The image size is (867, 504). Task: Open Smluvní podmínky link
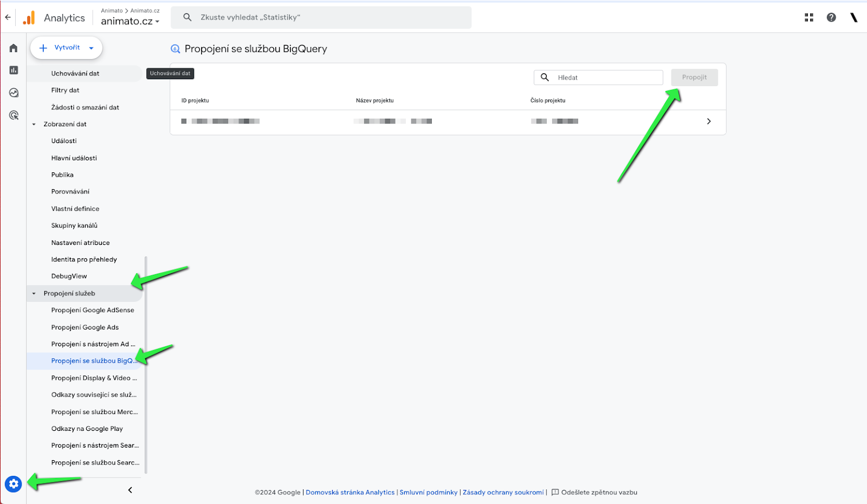pos(429,493)
